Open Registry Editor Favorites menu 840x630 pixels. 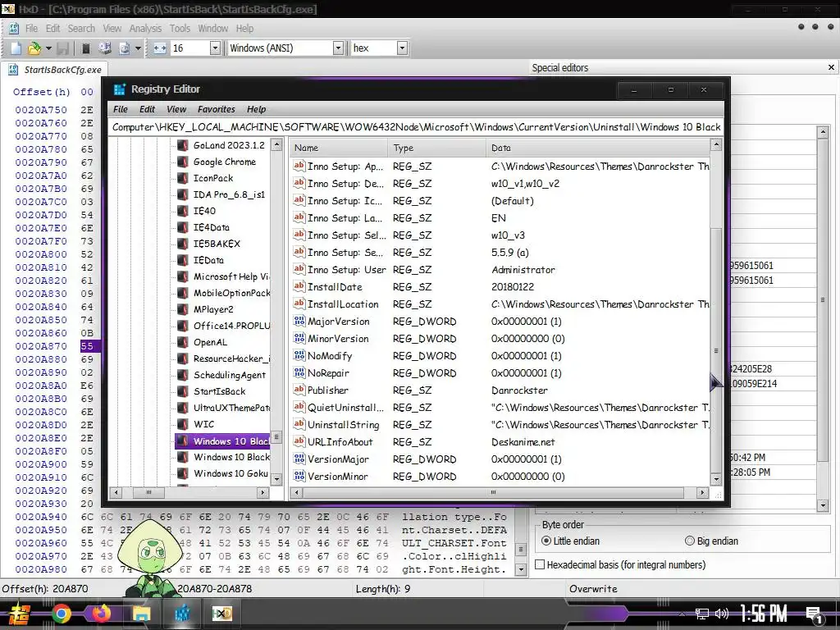point(217,109)
